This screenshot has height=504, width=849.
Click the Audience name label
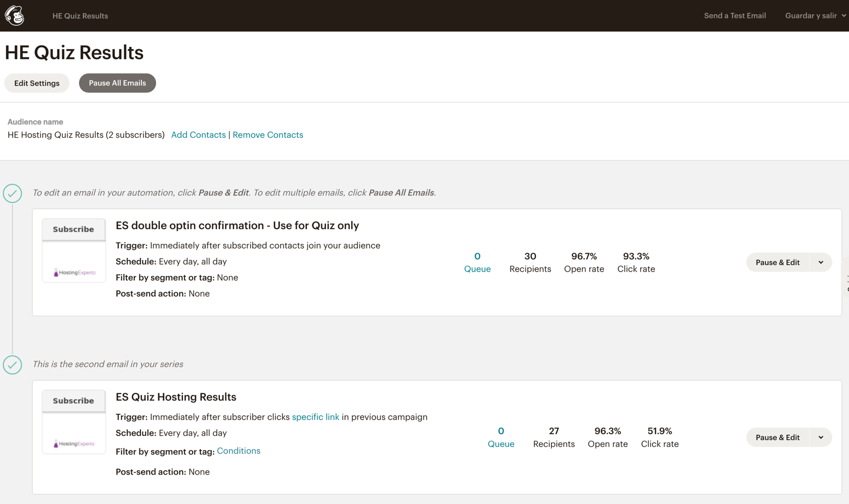(x=35, y=122)
